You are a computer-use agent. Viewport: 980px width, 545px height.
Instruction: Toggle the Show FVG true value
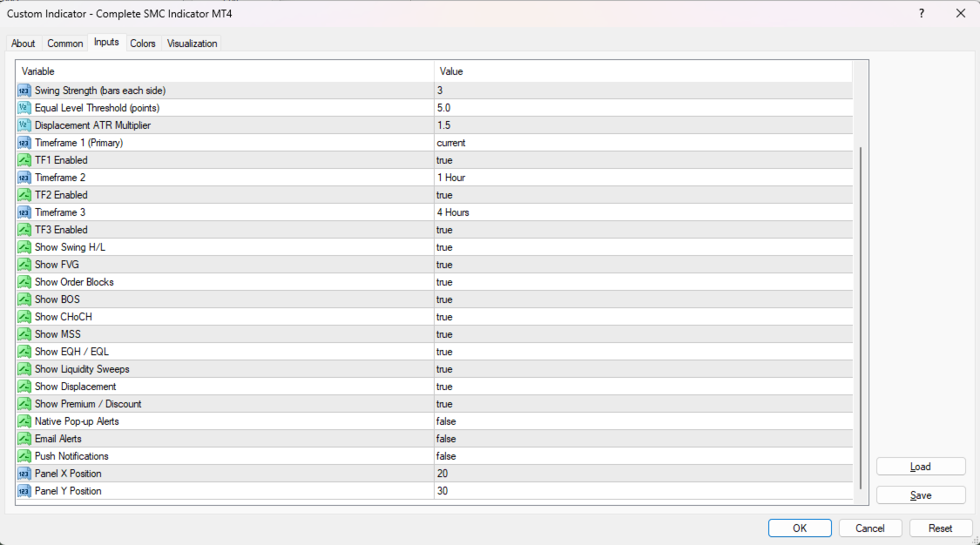coord(643,265)
